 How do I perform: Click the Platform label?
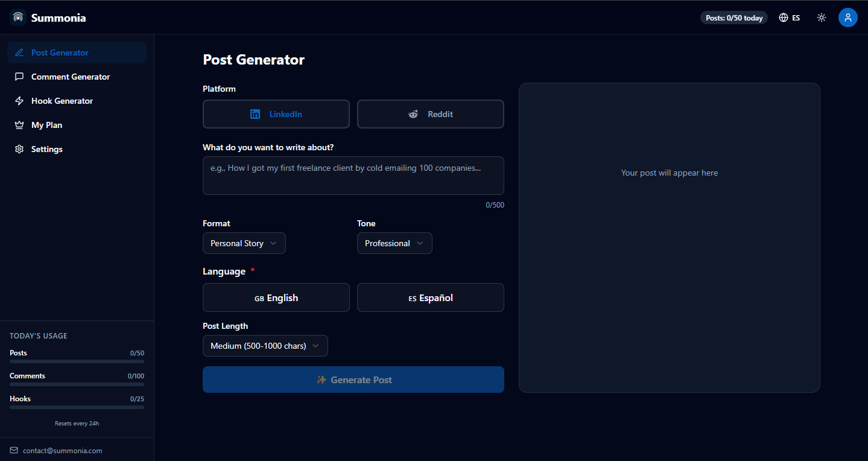coord(220,89)
